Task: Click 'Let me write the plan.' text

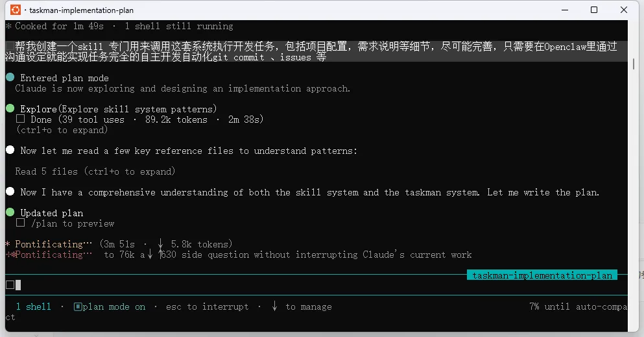Action: point(543,192)
